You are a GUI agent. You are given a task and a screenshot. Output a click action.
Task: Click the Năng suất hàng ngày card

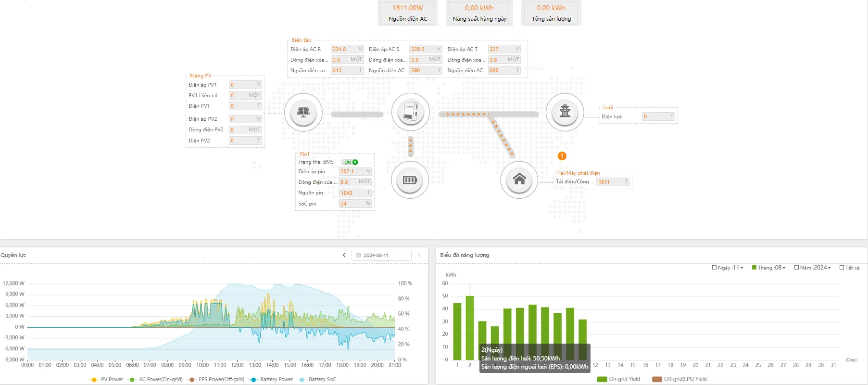[x=479, y=13]
